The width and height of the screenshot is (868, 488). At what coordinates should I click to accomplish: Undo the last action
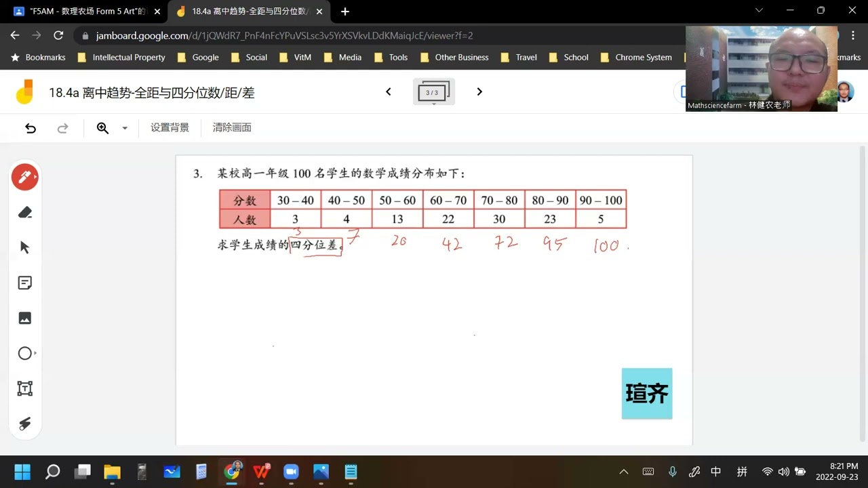coord(31,128)
